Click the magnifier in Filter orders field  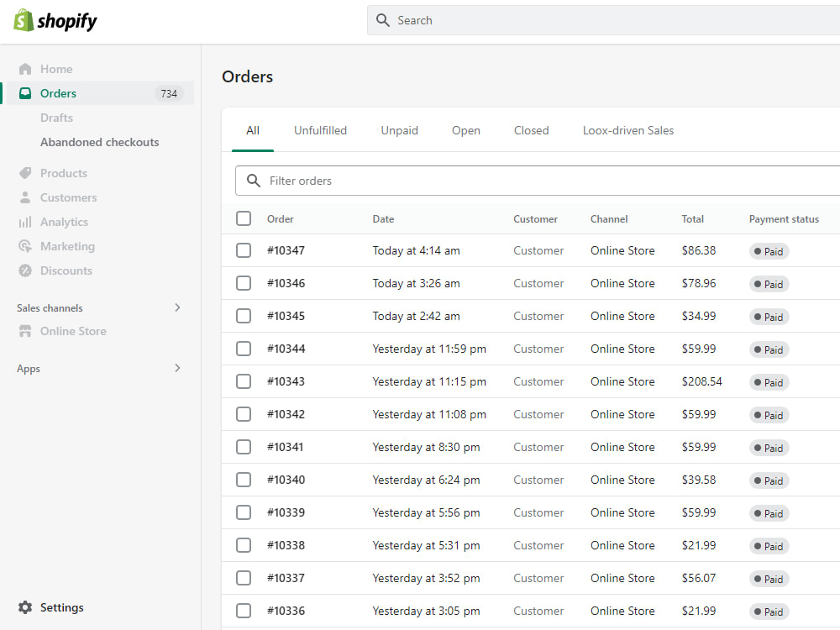[x=254, y=181]
